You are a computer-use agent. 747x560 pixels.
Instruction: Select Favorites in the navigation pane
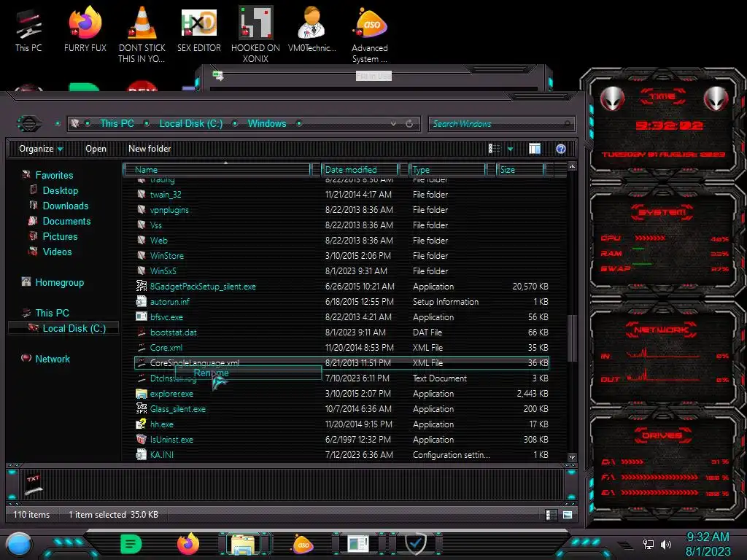tap(54, 175)
